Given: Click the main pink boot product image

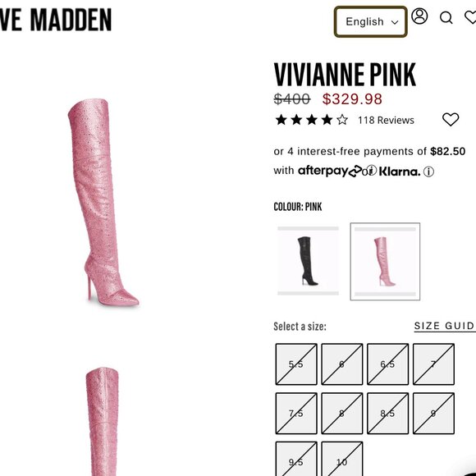Looking at the screenshot, I should pyautogui.click(x=103, y=203).
